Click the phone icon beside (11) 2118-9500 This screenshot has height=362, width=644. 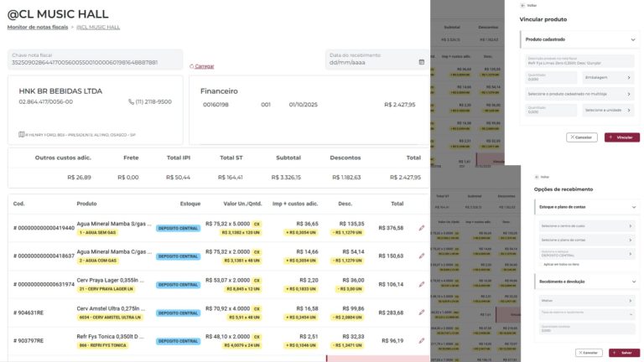pyautogui.click(x=131, y=101)
